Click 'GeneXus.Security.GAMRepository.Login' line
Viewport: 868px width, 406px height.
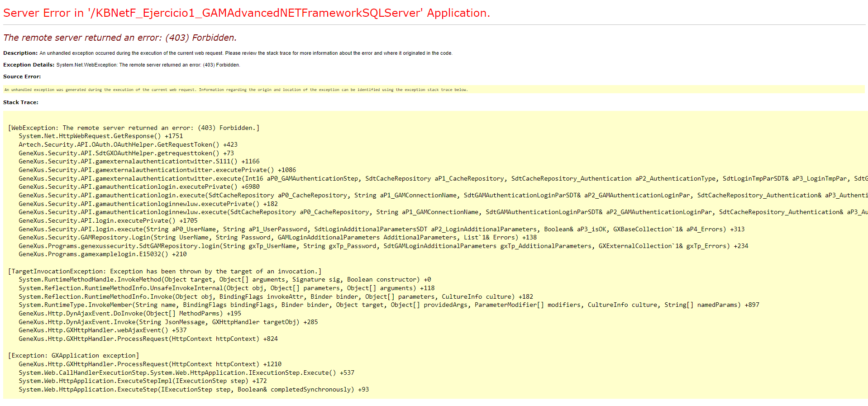pos(277,237)
